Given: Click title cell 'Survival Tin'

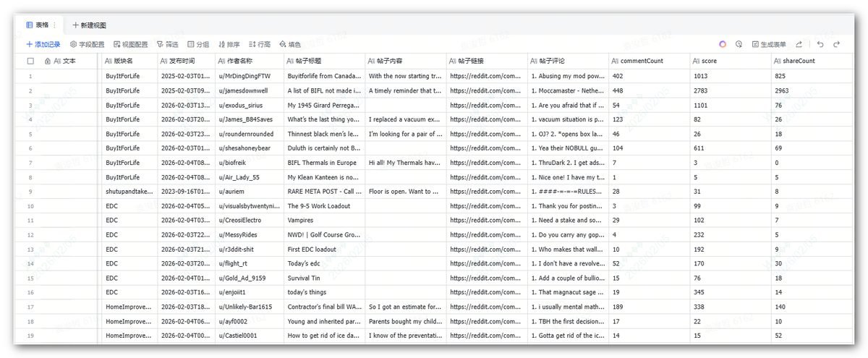Looking at the screenshot, I should pyautogui.click(x=325, y=278).
